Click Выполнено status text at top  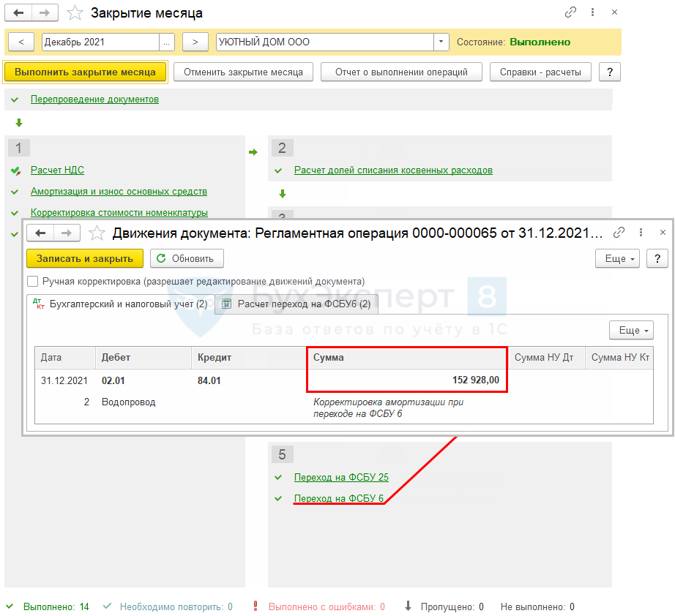click(x=540, y=42)
